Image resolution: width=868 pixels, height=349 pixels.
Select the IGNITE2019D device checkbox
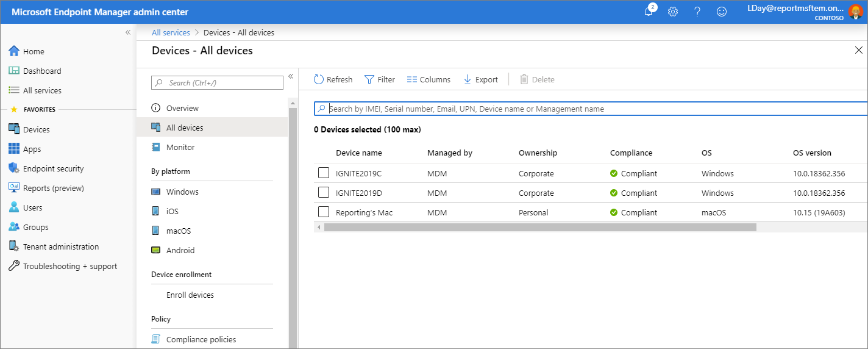[324, 193]
